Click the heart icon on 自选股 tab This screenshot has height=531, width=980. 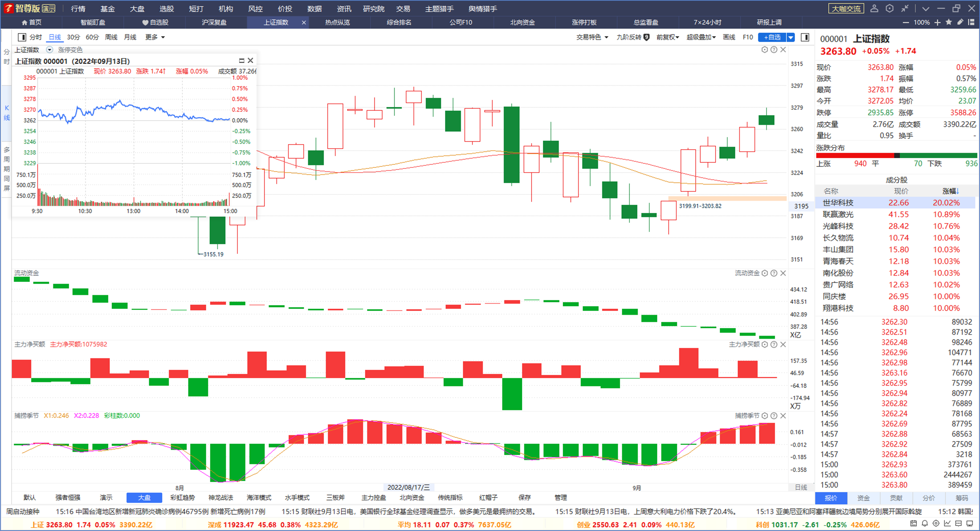145,22
